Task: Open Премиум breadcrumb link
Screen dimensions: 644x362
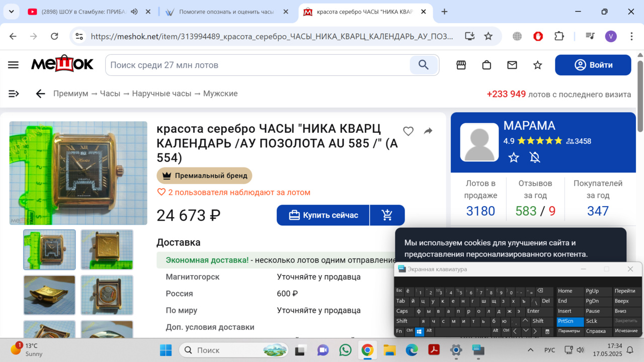Action: [x=70, y=94]
